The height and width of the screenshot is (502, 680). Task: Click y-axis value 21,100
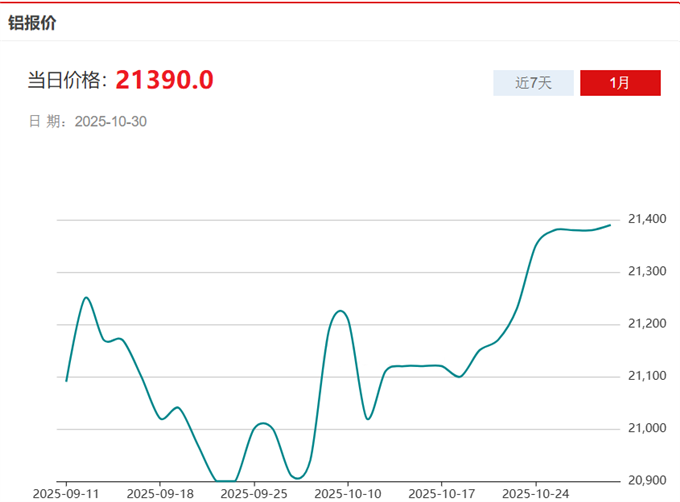(x=645, y=376)
